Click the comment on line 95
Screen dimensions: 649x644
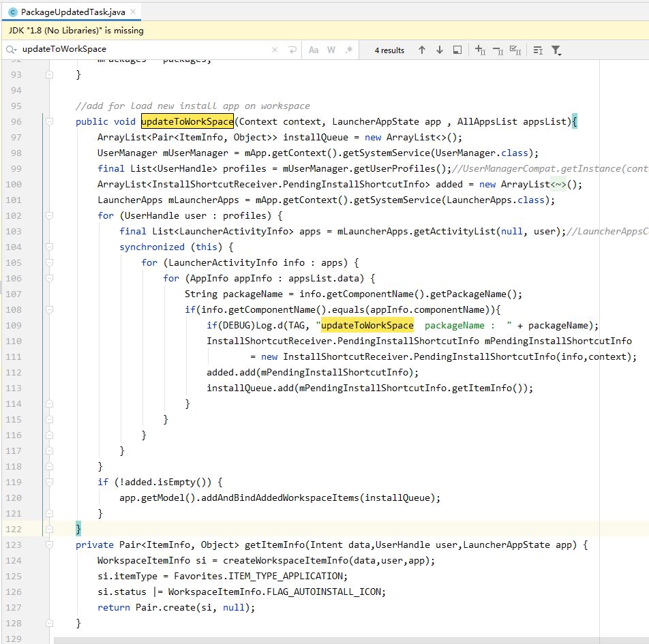pos(192,106)
